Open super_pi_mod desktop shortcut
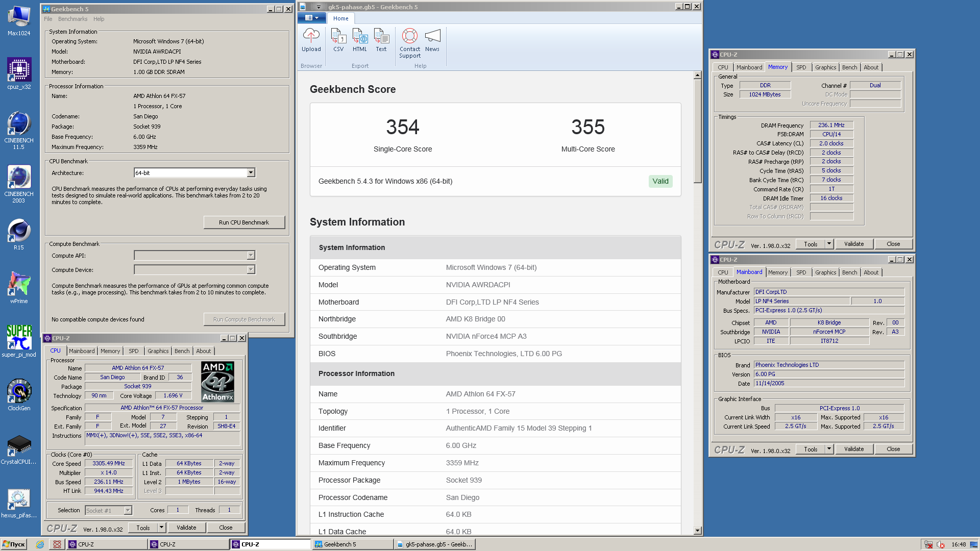980x551 pixels. click(x=19, y=341)
